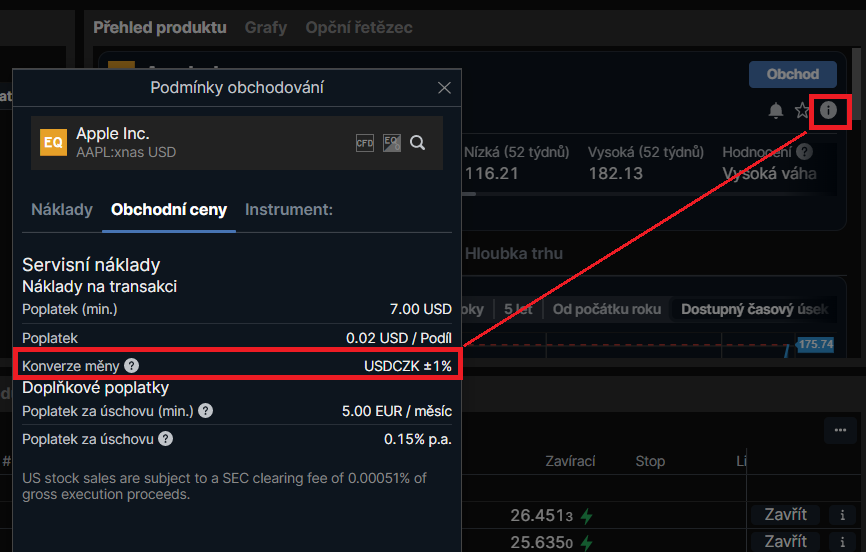Click Zavřít for the 26.451 position
866x552 pixels.
(785, 515)
